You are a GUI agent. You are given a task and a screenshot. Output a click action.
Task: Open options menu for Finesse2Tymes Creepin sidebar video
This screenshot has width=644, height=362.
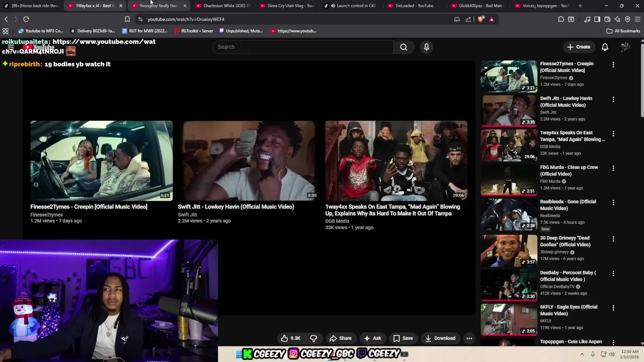tap(613, 65)
